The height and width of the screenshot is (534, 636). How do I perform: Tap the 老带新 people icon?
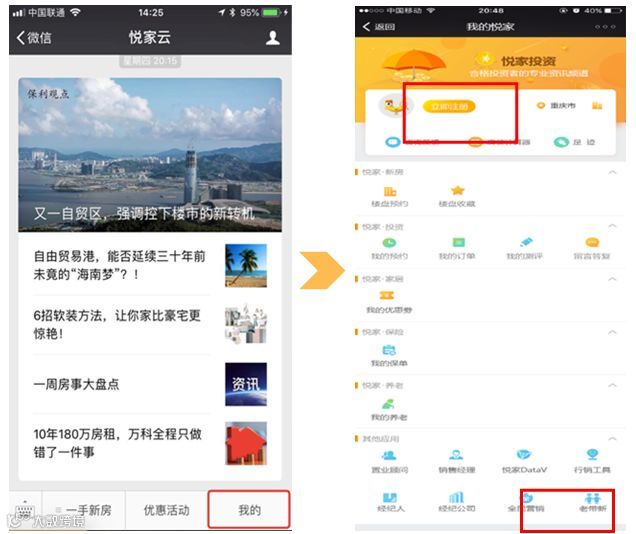(593, 498)
